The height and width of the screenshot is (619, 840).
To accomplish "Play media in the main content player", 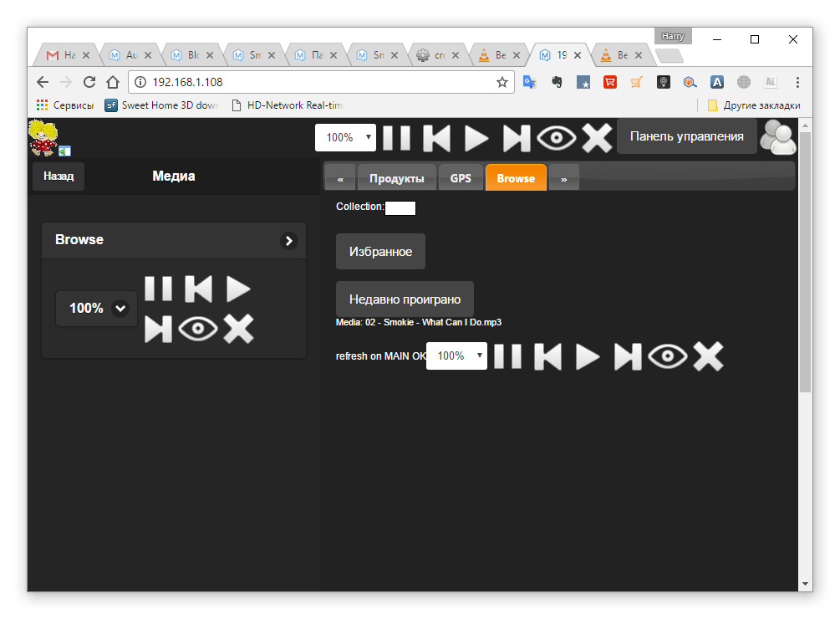I will tap(588, 356).
